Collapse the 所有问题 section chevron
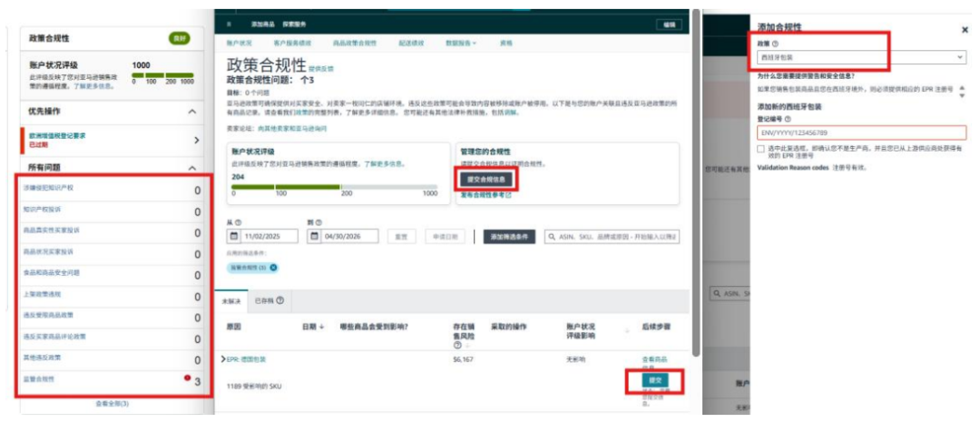This screenshot has width=980, height=422. [192, 168]
